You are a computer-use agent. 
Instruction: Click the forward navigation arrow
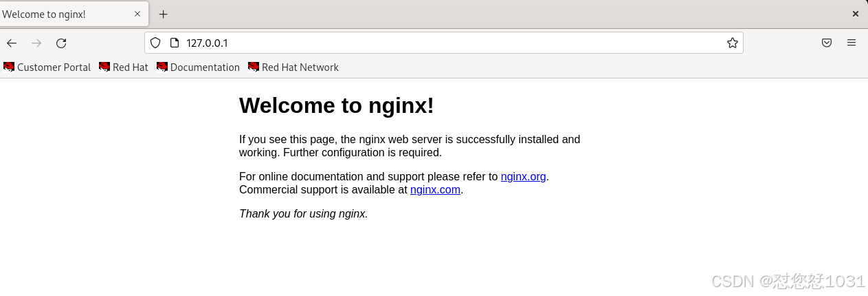point(36,43)
